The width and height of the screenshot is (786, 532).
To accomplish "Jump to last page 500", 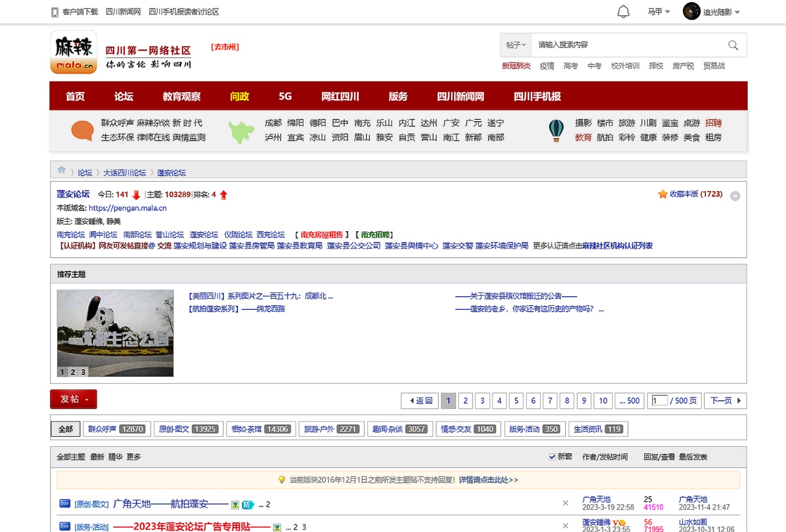I will click(x=629, y=401).
